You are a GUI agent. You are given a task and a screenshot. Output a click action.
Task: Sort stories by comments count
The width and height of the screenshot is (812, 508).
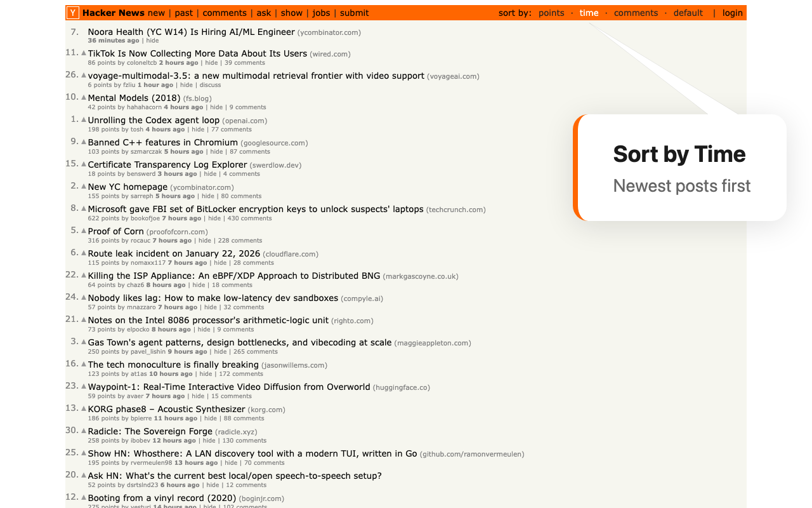(x=636, y=13)
